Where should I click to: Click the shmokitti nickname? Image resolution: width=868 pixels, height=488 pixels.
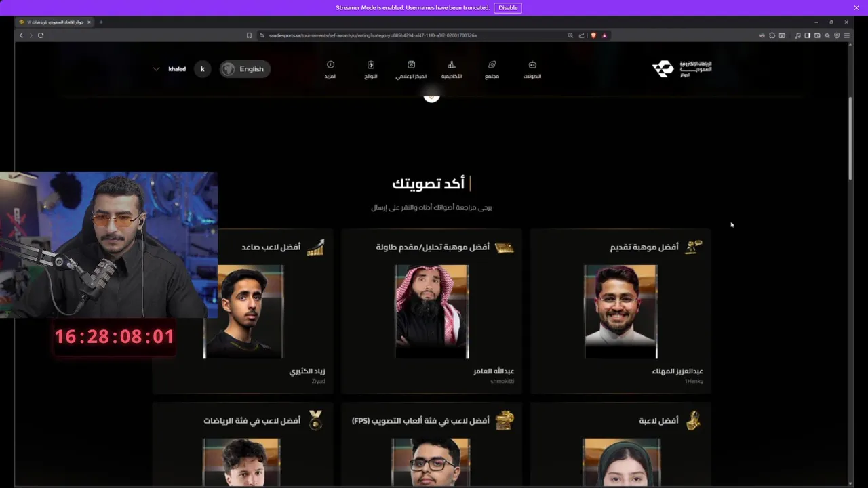(x=502, y=382)
